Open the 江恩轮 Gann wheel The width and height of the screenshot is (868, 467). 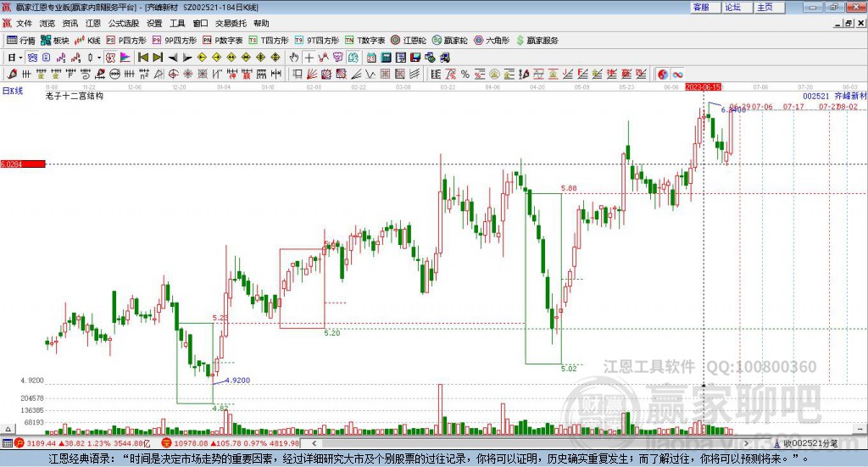[x=409, y=41]
